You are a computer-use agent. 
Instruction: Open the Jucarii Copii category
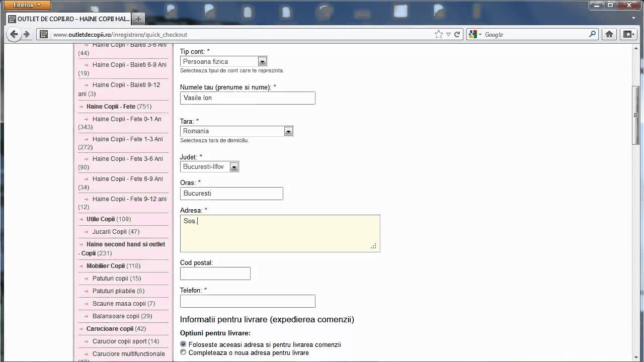click(x=110, y=232)
